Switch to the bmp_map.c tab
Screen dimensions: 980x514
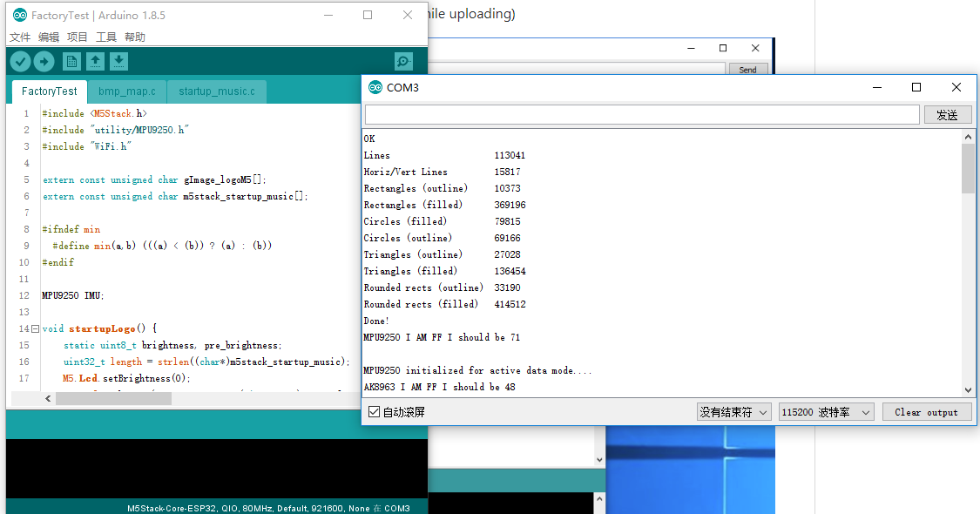point(127,91)
